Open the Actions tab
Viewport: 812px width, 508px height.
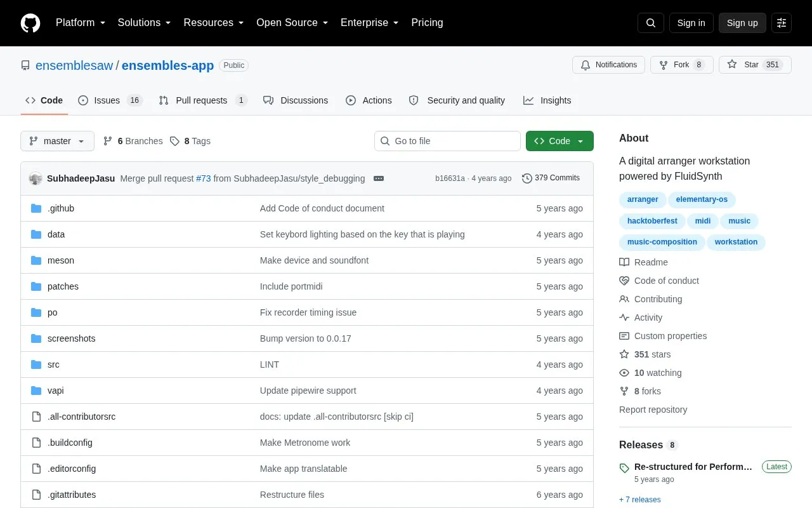[x=369, y=100]
